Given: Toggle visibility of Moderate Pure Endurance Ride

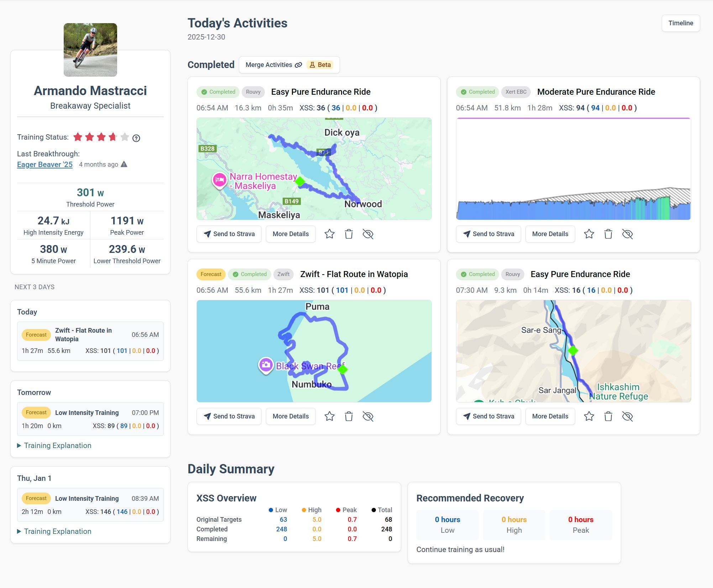Looking at the screenshot, I should [627, 234].
